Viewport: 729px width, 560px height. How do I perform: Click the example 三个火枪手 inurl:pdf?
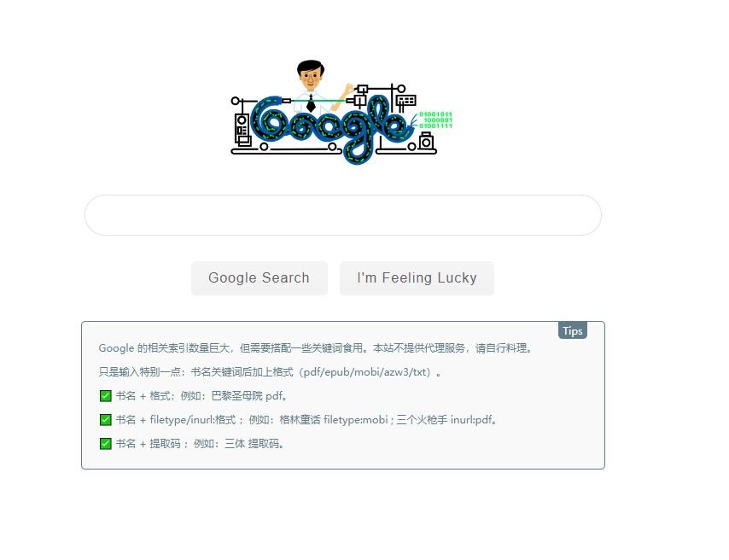tap(445, 419)
